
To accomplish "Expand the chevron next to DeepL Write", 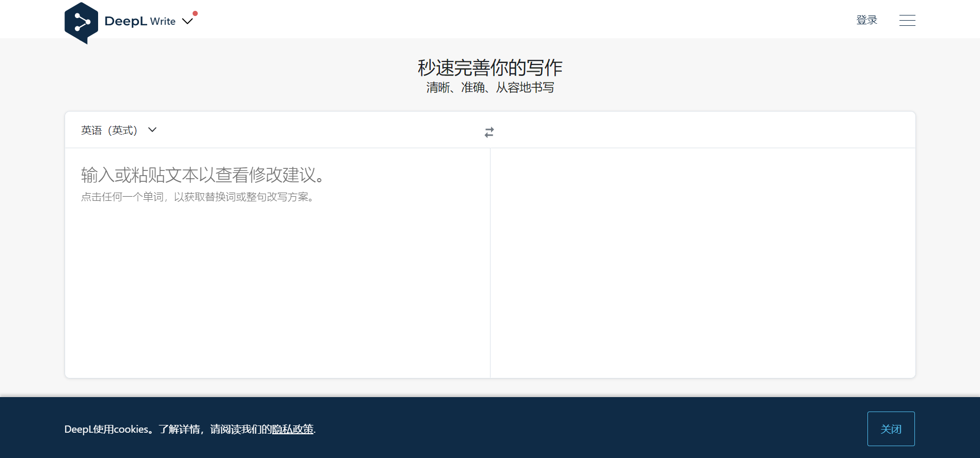I will [187, 21].
